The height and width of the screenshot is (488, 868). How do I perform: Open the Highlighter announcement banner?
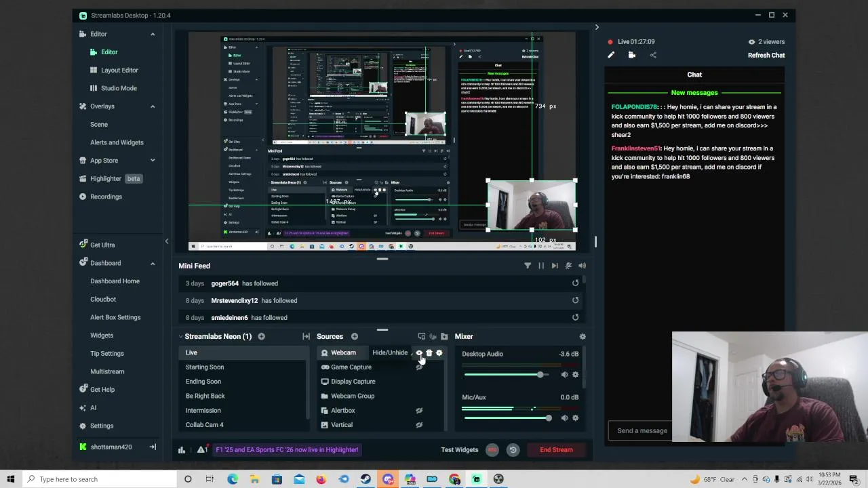[x=287, y=449]
